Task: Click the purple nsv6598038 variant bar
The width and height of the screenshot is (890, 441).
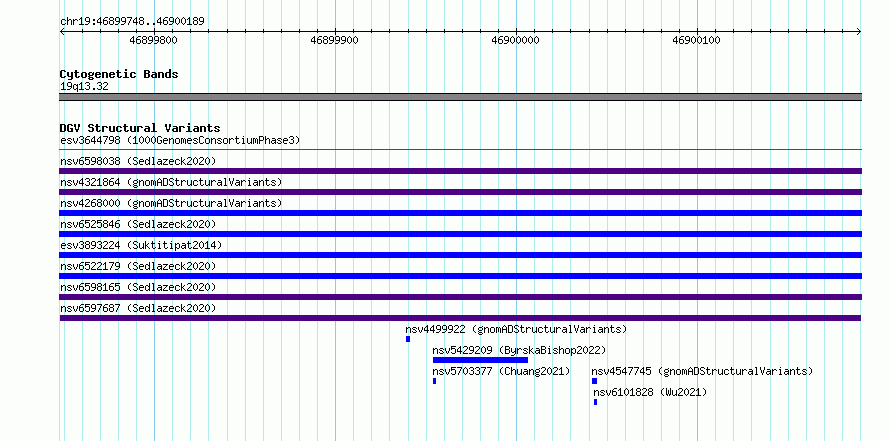Action: click(460, 171)
